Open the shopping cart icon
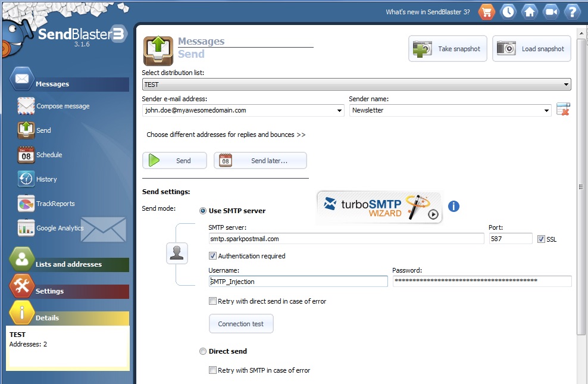588x384 pixels. 487,12
